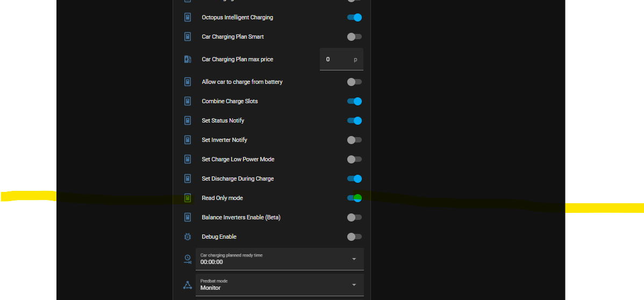Toggle Set Discharge During Charge off
This screenshot has width=644, height=300.
coord(354,179)
